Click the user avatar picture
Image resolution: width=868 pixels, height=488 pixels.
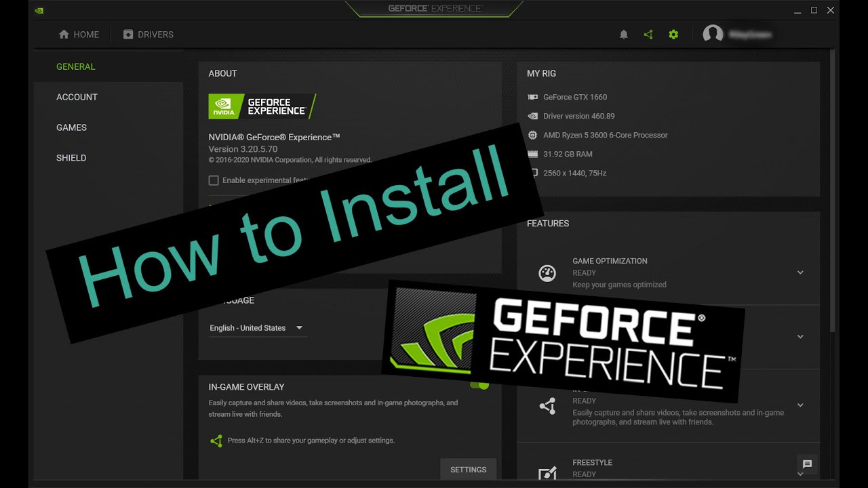[713, 35]
